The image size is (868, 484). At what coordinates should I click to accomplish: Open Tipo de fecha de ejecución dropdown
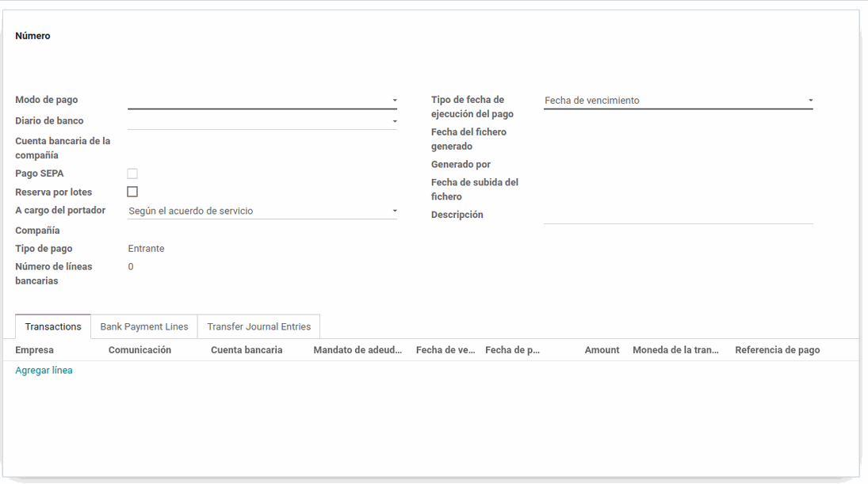pyautogui.click(x=678, y=101)
